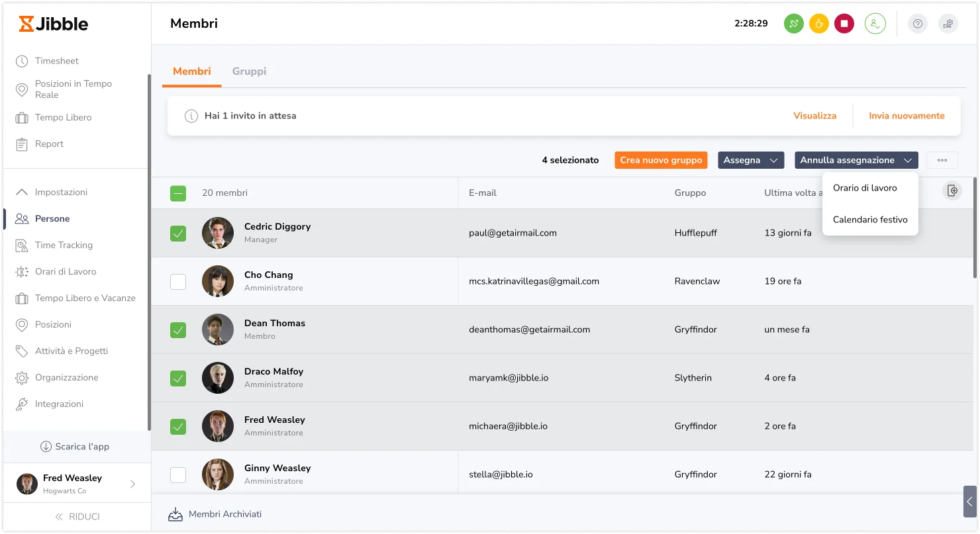The height and width of the screenshot is (534, 980).
Task: Uncheck Draco Malfoy checkbox
Action: (x=178, y=378)
